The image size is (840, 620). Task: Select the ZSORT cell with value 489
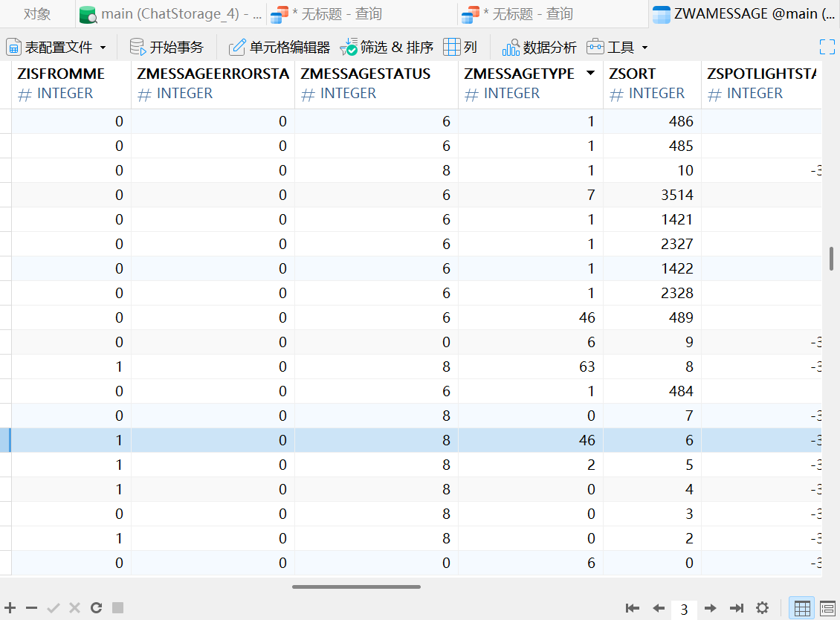coord(652,317)
